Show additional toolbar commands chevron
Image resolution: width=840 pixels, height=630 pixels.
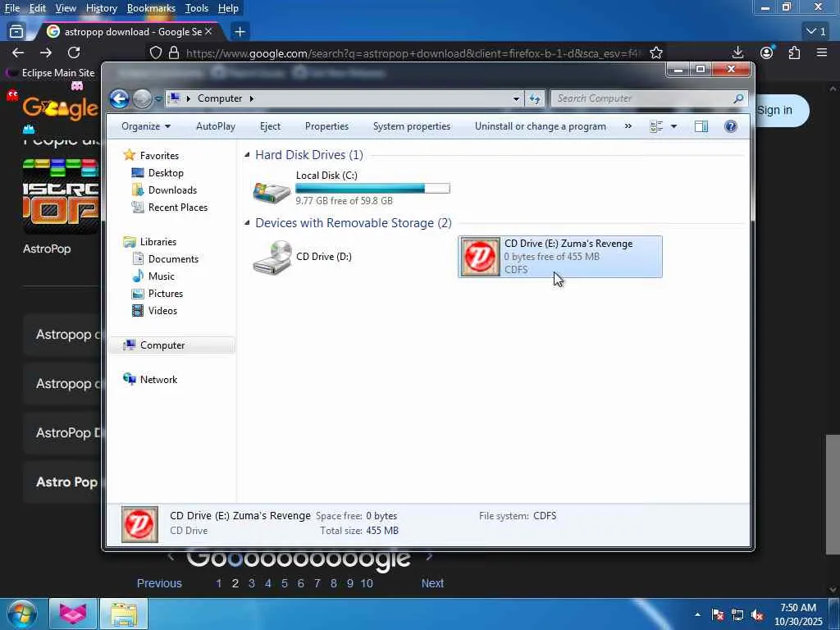[x=628, y=126]
